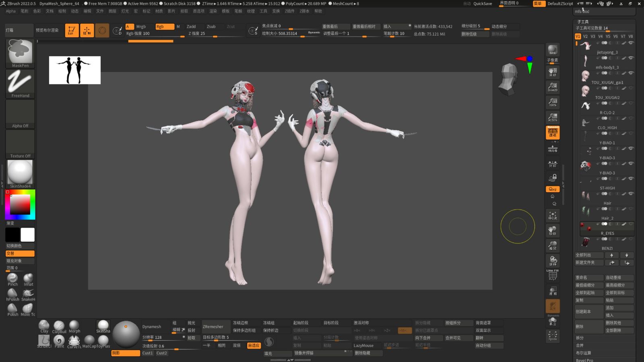Click the Line Fill PolyF icon
Image resolution: width=644 pixels, height=362 pixels.
[553, 275]
